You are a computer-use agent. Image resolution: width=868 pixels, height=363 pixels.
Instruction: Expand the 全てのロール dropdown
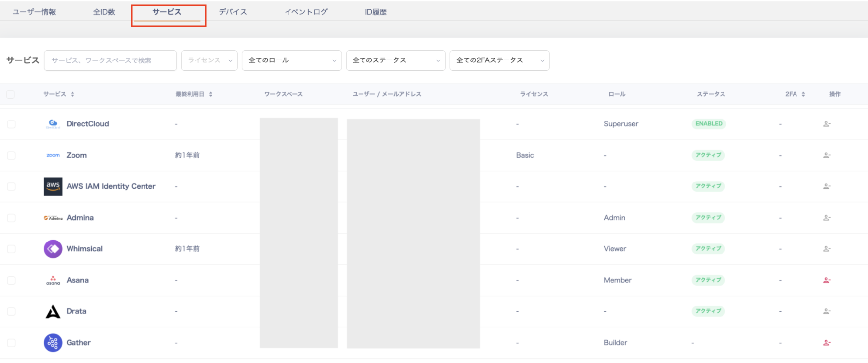(291, 60)
